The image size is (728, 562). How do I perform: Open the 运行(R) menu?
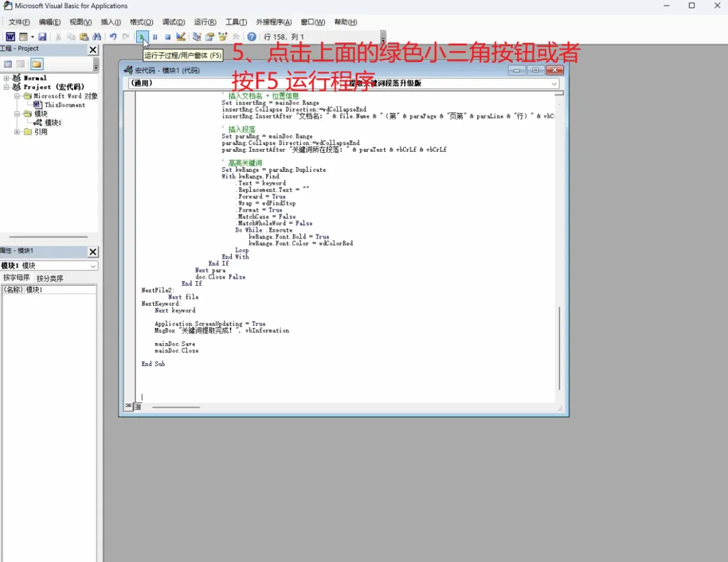tap(205, 22)
